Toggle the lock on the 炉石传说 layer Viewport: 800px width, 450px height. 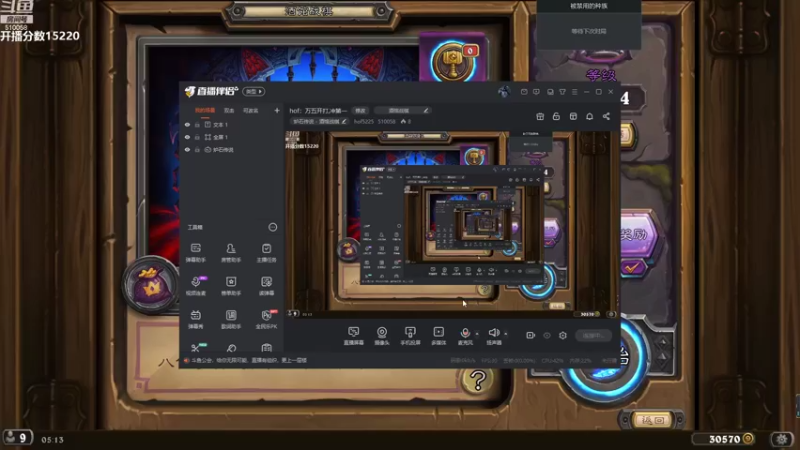point(197,149)
